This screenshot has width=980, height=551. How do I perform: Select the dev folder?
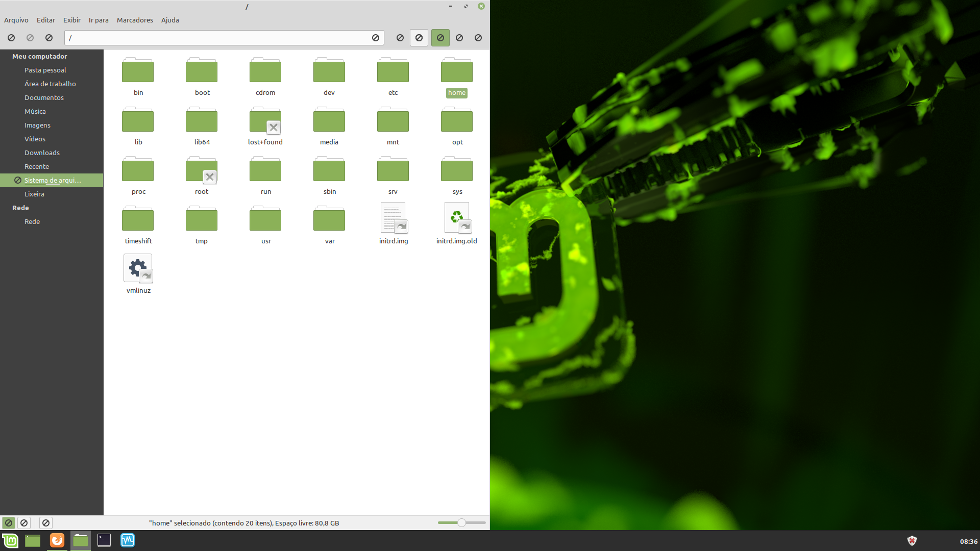(x=329, y=77)
